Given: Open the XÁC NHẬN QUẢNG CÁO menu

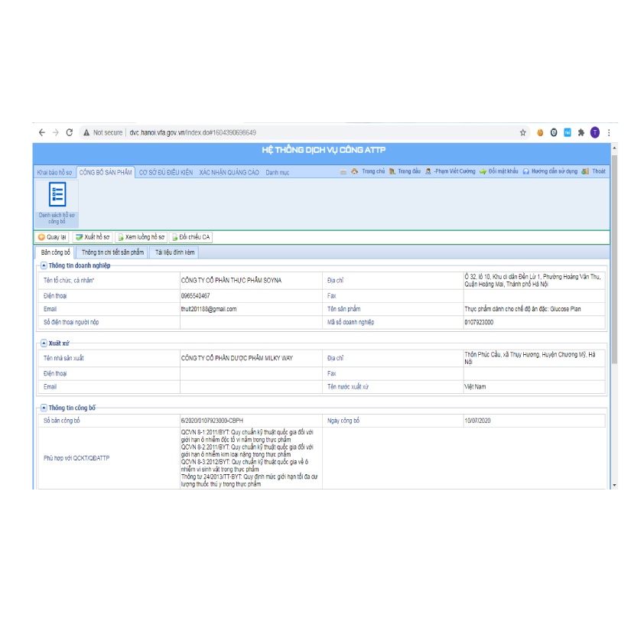Looking at the screenshot, I should (x=229, y=173).
